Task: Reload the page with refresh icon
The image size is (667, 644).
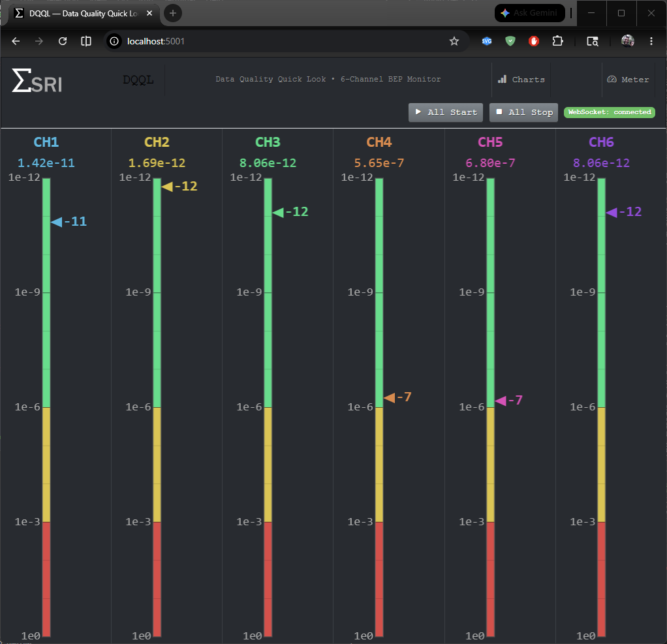Action: click(x=63, y=41)
